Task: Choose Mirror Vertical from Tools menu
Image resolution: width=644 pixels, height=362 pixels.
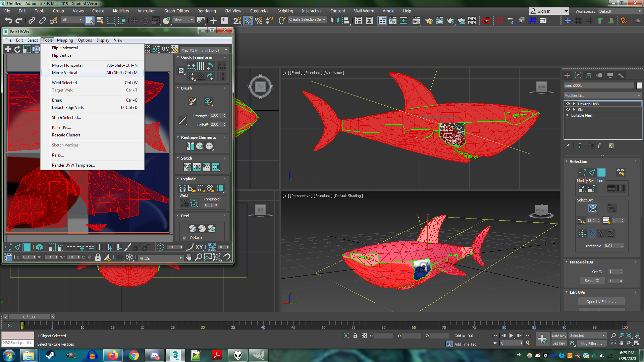Action: 92,73
